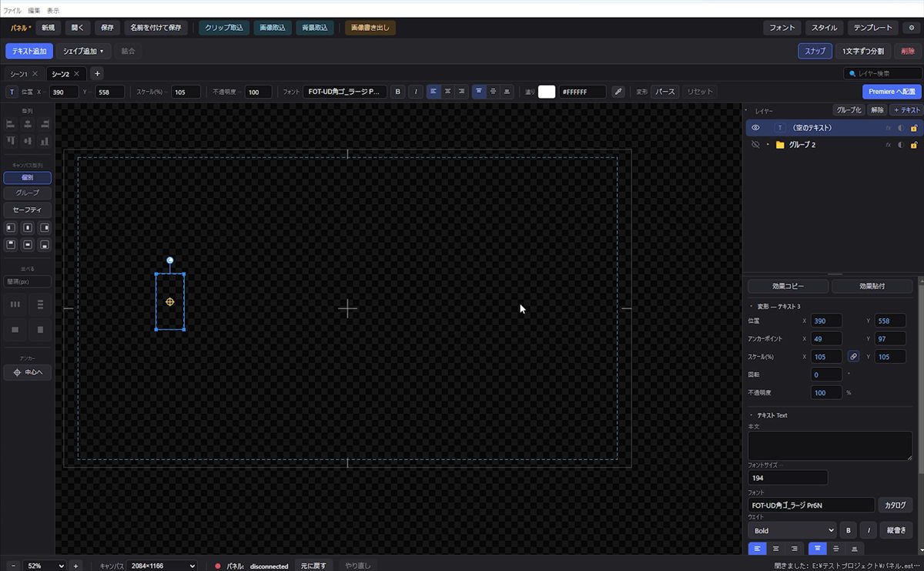Screen dimensions: 924x571
Task: Toggle Bold in the top toolbar
Action: (398, 92)
